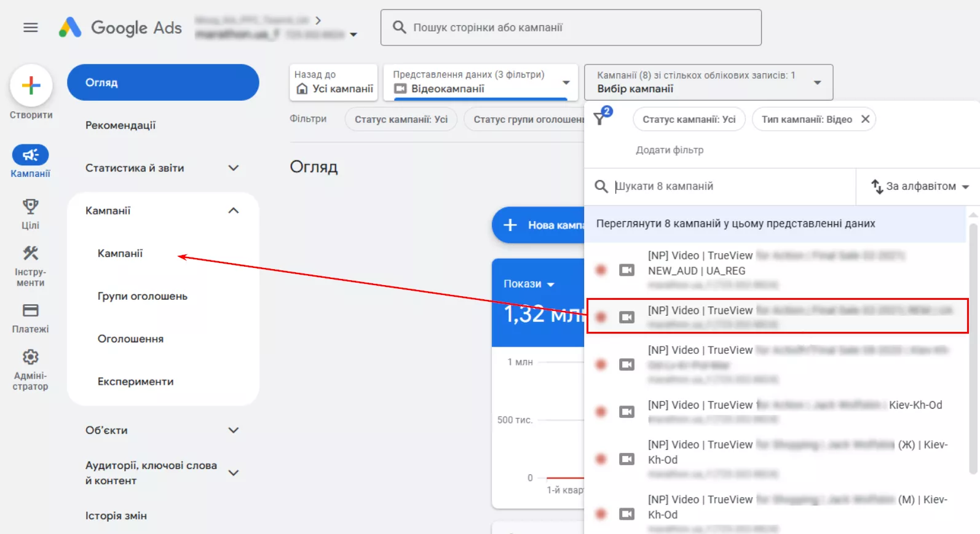Select campaign with '(Ж) | Kiev-'
The width and height of the screenshot is (980, 534).
point(775,459)
